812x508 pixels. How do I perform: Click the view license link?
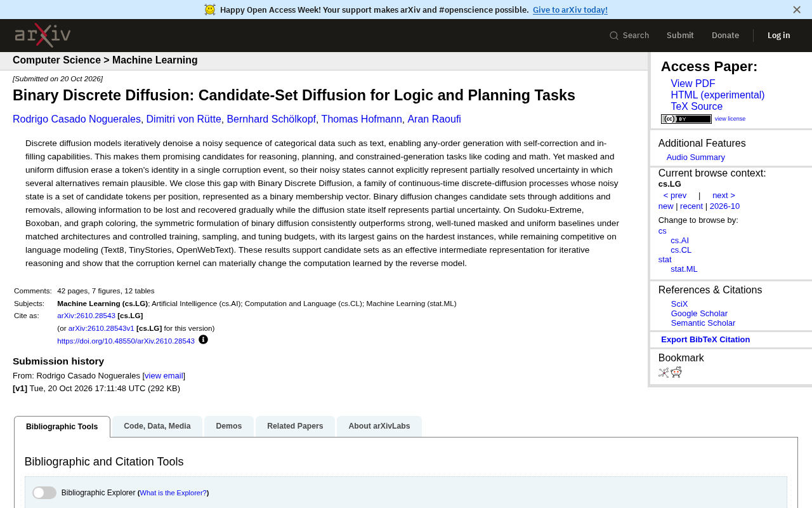pos(730,119)
